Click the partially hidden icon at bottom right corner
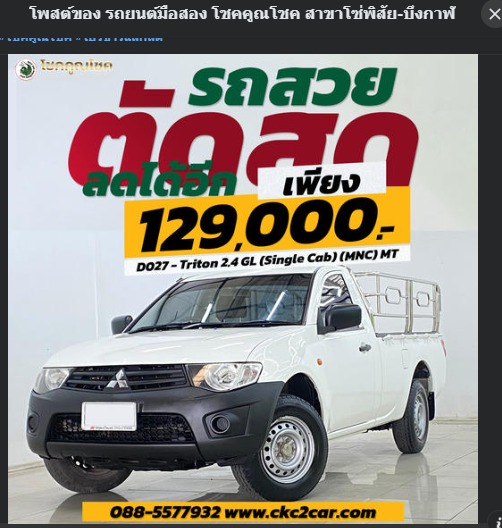This screenshot has width=502, height=528. point(499,522)
